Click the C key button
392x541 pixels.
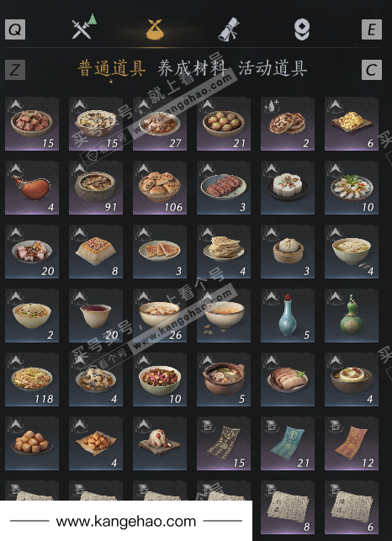coord(372,70)
